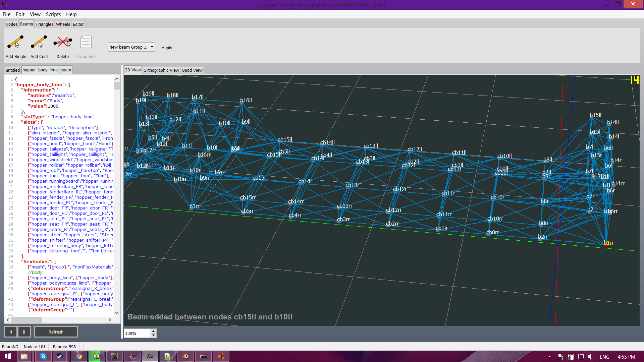Open Windows Start menu
Viewport: 644px width, 362px height.
tap(8, 356)
